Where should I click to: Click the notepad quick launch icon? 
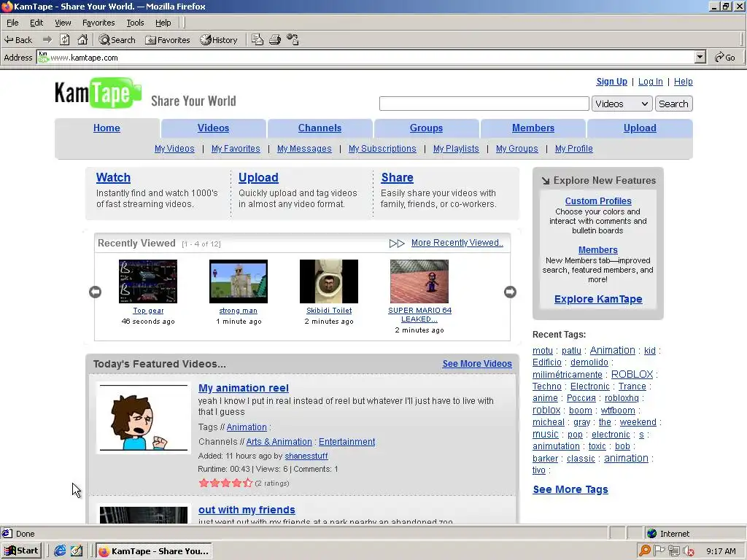coord(77,551)
